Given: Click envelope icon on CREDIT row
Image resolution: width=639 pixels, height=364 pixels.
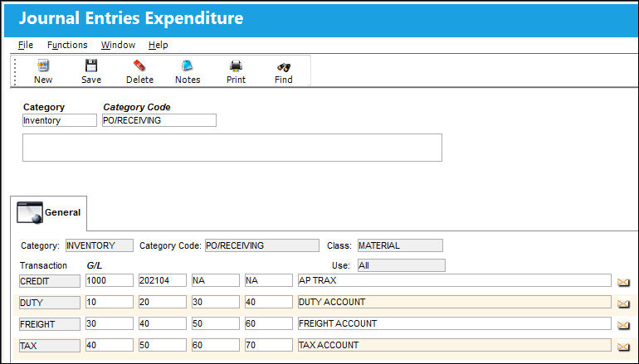Looking at the screenshot, I should [x=623, y=282].
